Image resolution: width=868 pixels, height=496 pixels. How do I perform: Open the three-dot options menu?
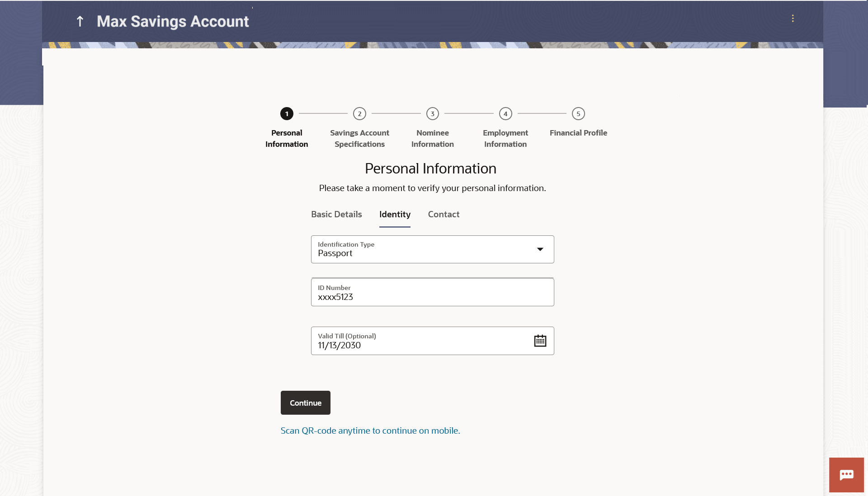pos(793,19)
